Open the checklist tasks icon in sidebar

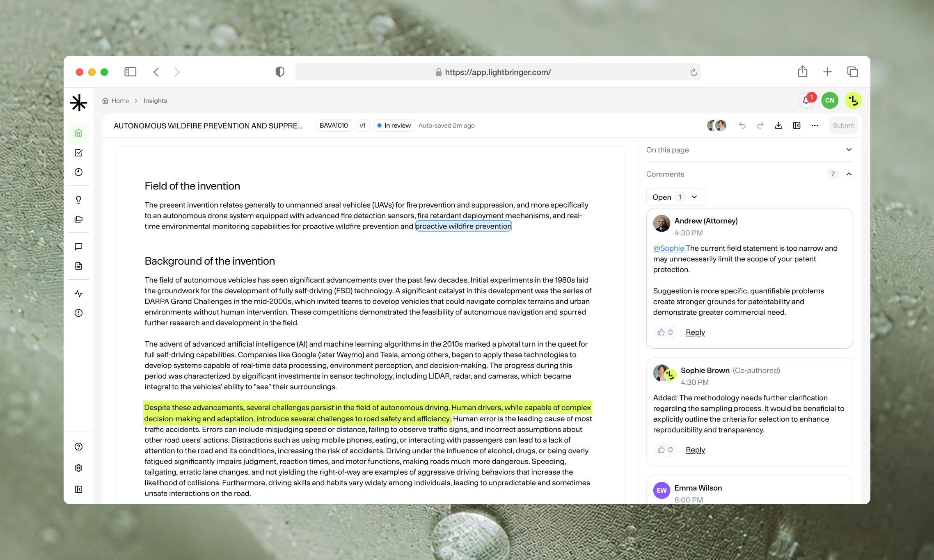tap(78, 153)
